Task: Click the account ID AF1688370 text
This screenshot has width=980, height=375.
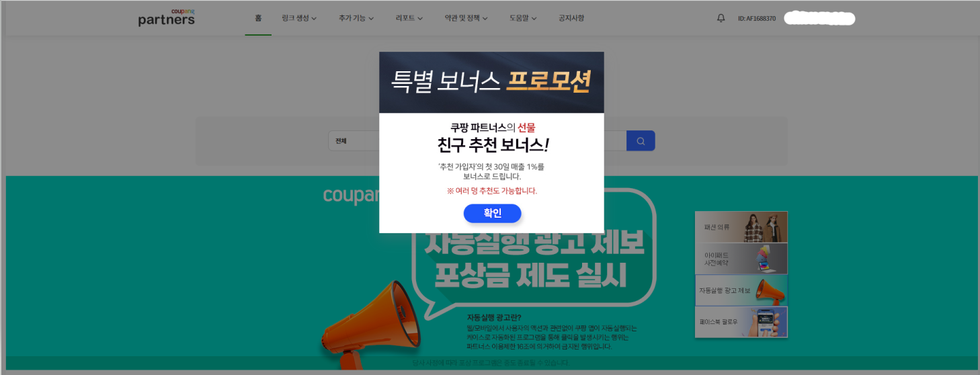Action: pos(757,18)
